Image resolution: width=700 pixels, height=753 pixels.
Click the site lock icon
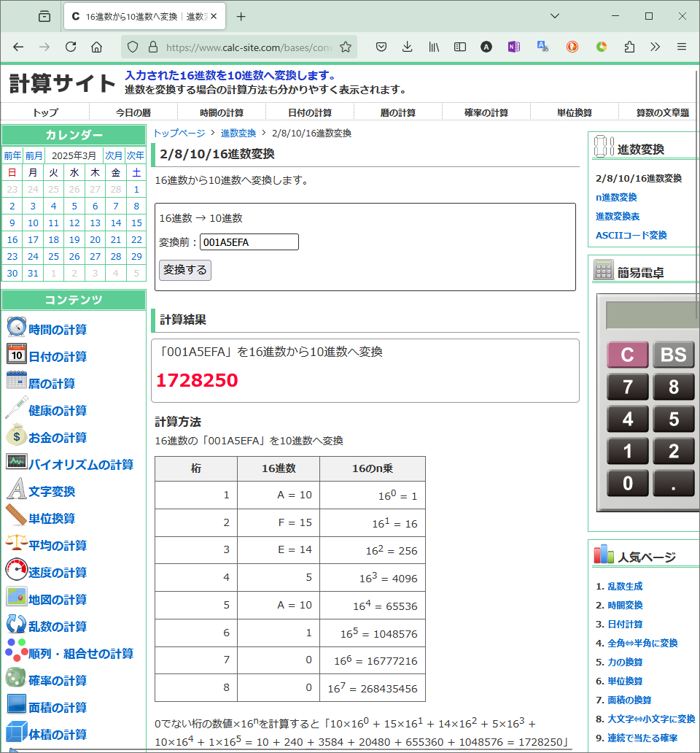(x=153, y=47)
